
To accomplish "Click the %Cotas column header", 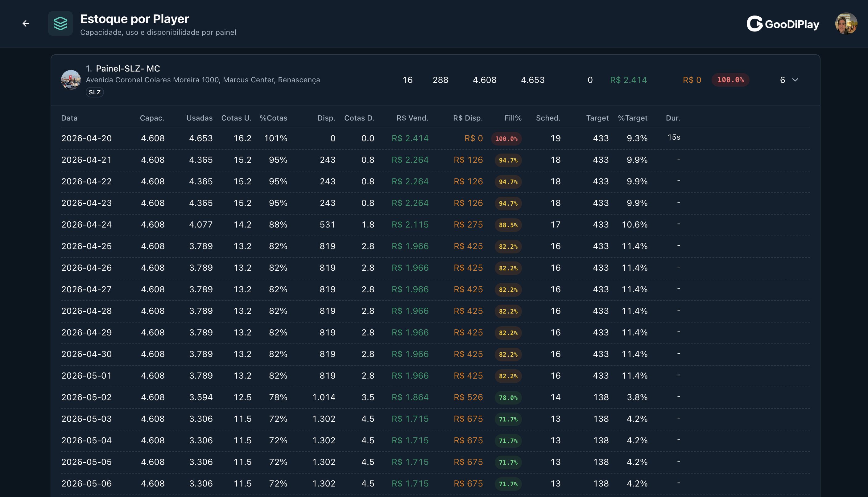I will [x=274, y=118].
